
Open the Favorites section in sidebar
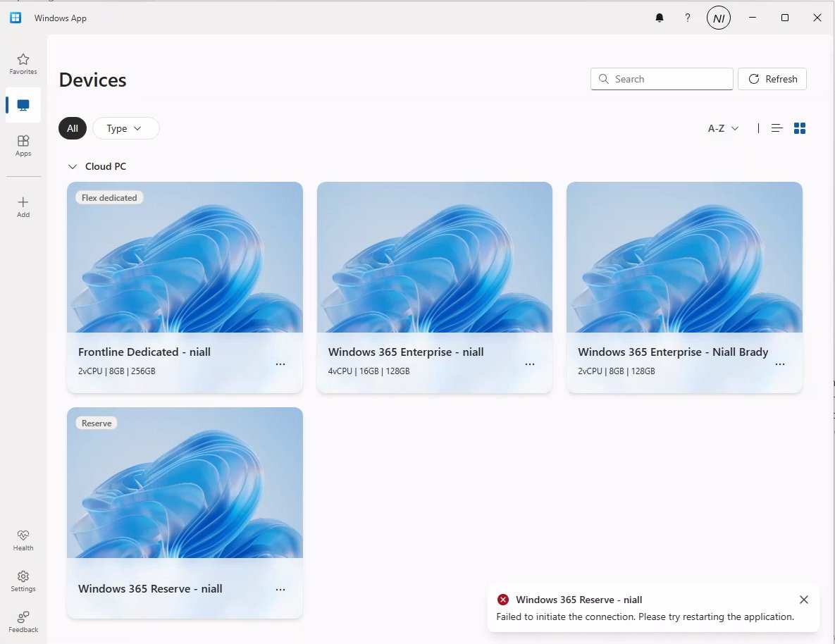click(x=23, y=64)
